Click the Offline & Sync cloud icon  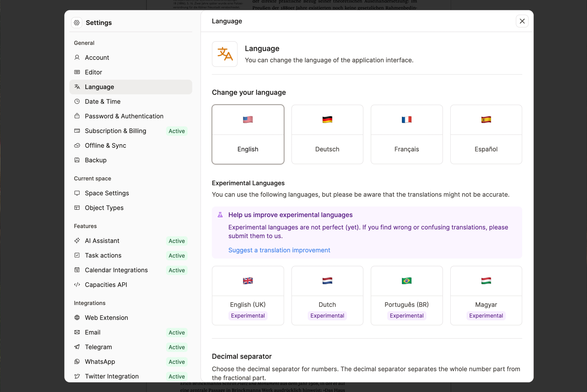tap(77, 145)
